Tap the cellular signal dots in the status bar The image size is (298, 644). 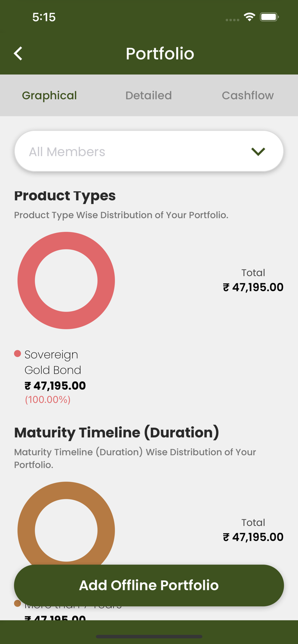pyautogui.click(x=232, y=20)
